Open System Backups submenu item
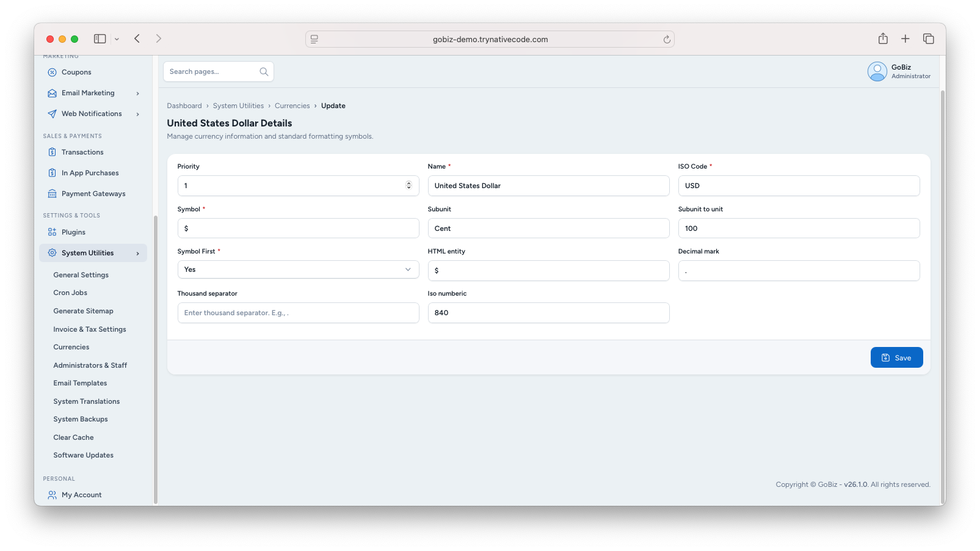The width and height of the screenshot is (980, 551). coord(80,419)
